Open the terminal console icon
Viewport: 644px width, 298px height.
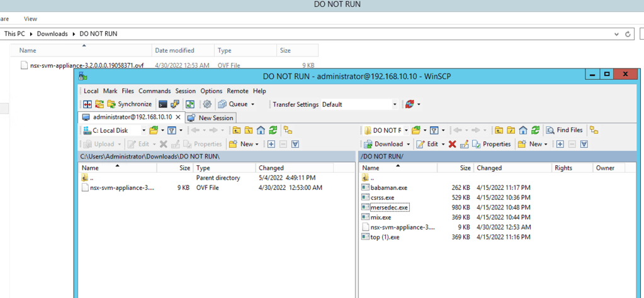tap(163, 104)
